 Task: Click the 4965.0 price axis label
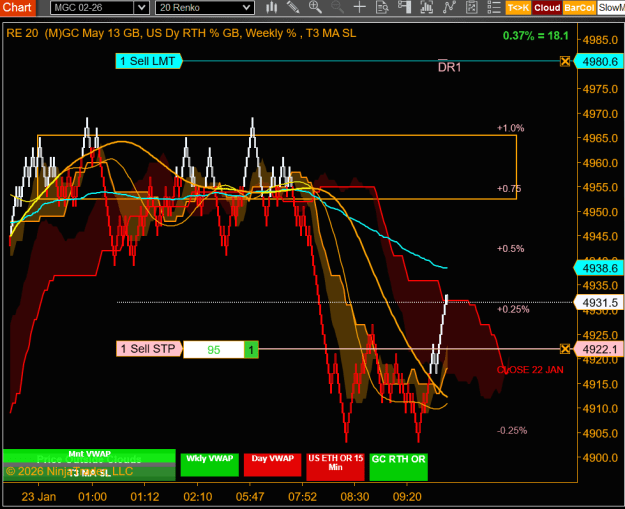600,138
